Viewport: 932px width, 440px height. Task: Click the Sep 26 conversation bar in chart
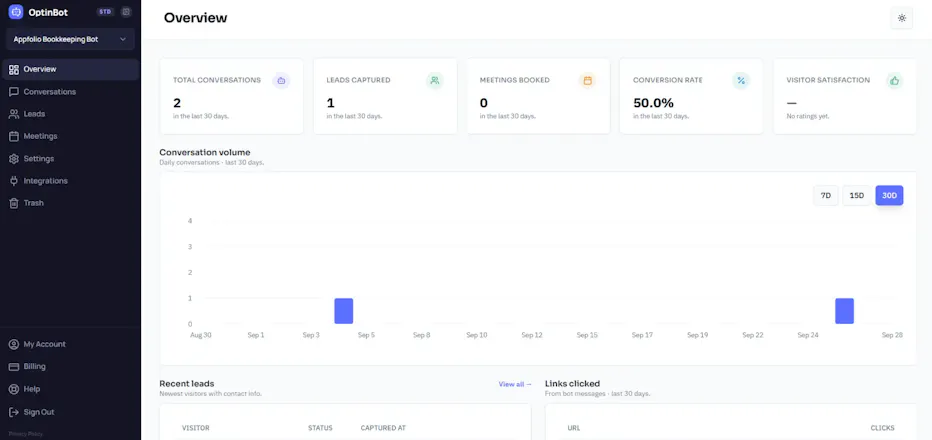click(845, 311)
